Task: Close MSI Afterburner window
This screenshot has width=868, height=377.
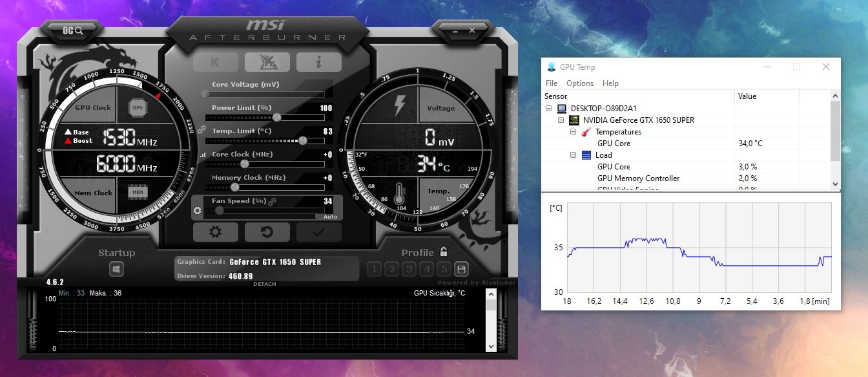Action: coord(472,30)
